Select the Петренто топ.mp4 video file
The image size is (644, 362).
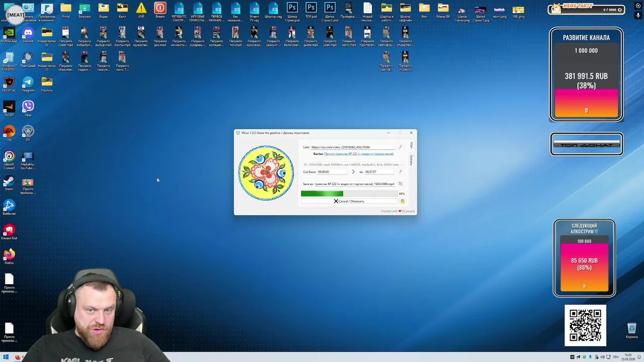coord(235,37)
